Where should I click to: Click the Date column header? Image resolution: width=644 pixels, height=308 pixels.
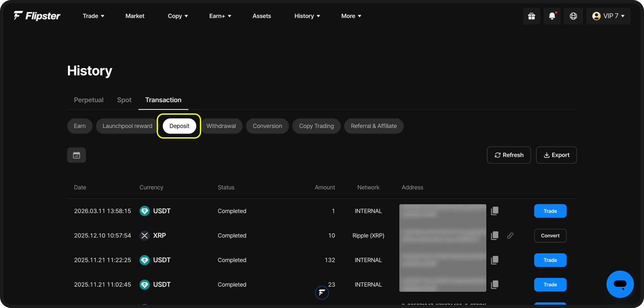click(80, 187)
